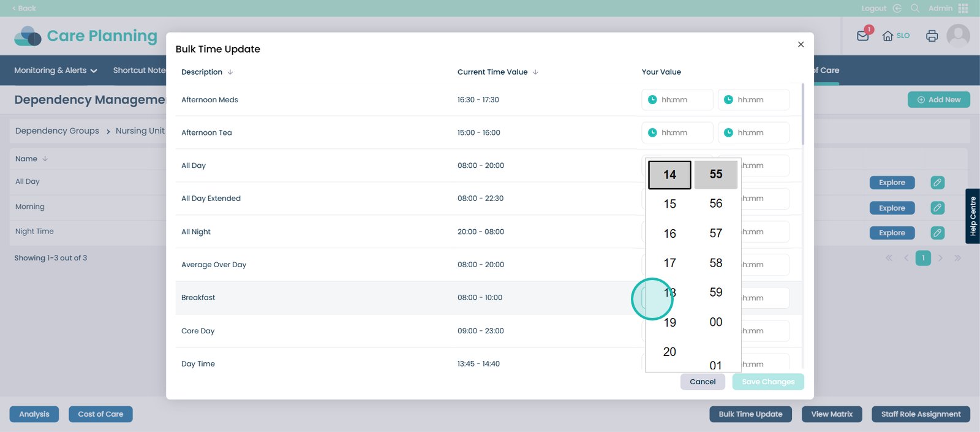This screenshot has width=980, height=432.
Task: Select hour 19 in the time picker
Action: point(669,322)
